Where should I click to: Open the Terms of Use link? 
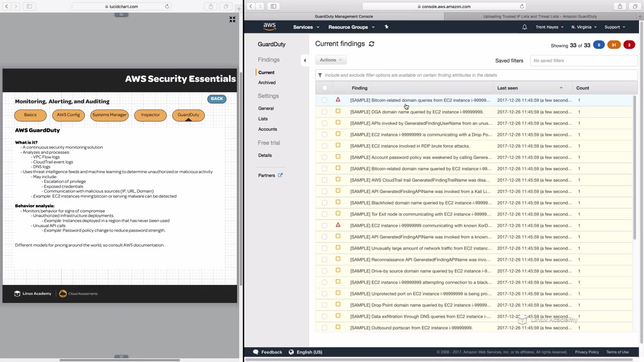pyautogui.click(x=617, y=352)
